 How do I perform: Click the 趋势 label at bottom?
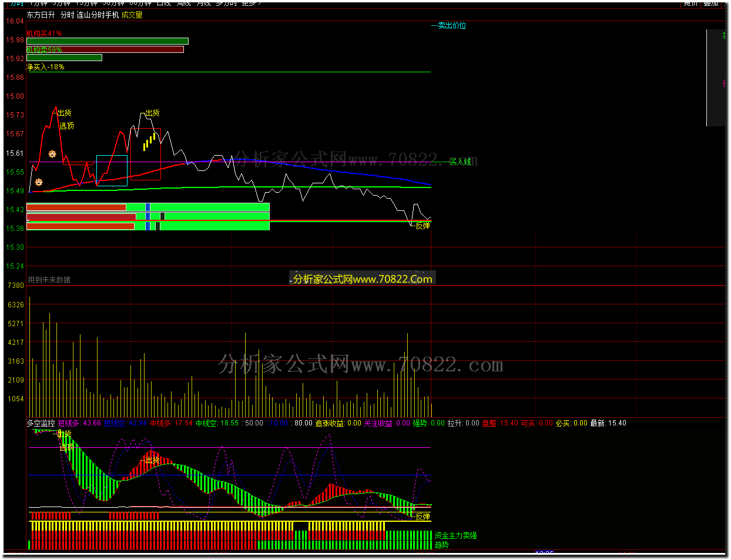point(441,545)
